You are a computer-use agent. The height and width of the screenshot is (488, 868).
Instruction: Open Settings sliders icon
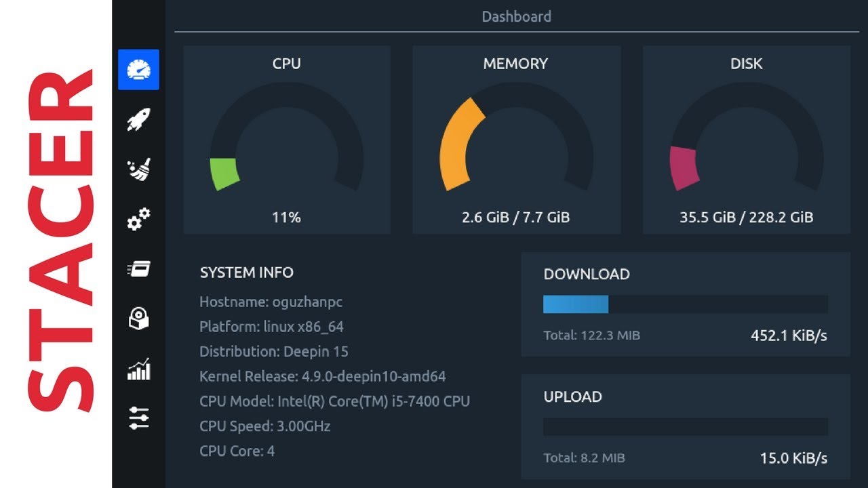[x=138, y=418]
